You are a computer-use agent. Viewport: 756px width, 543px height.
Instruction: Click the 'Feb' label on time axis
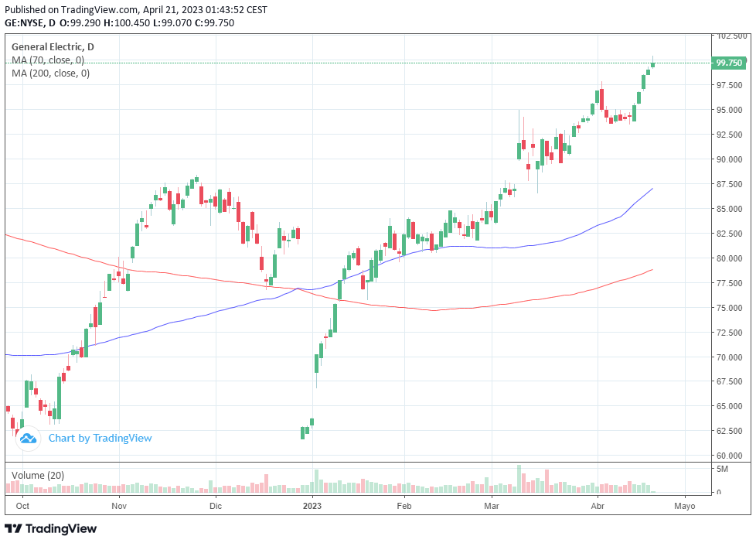[x=404, y=506]
